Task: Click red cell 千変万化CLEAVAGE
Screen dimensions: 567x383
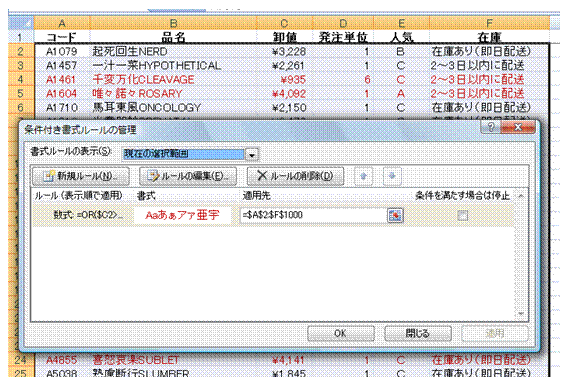Action: (174, 80)
